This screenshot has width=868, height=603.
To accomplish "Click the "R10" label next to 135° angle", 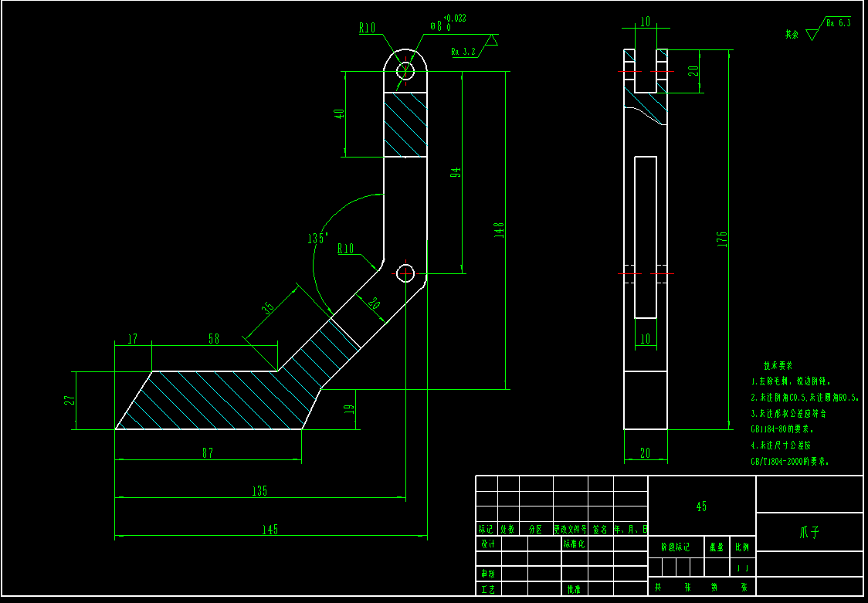I will [x=345, y=249].
